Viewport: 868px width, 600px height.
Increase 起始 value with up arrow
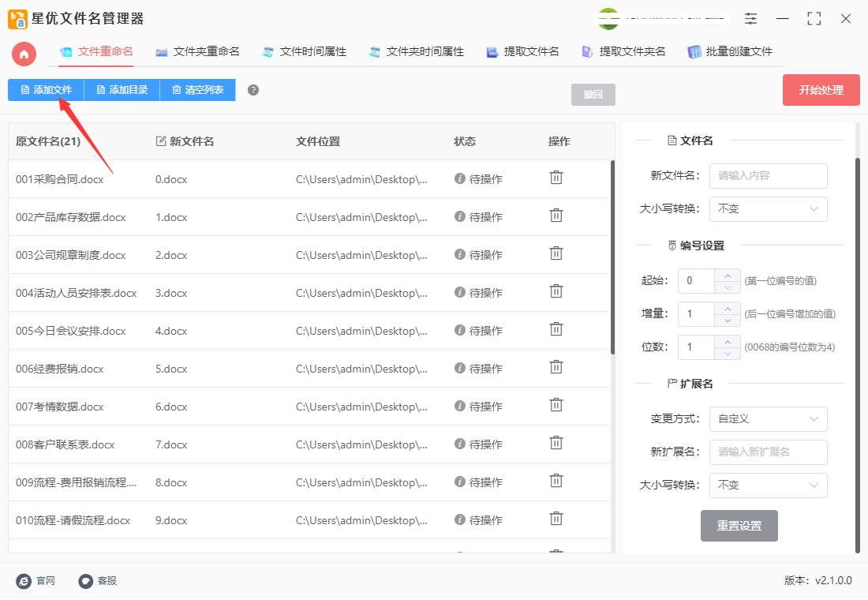click(728, 276)
